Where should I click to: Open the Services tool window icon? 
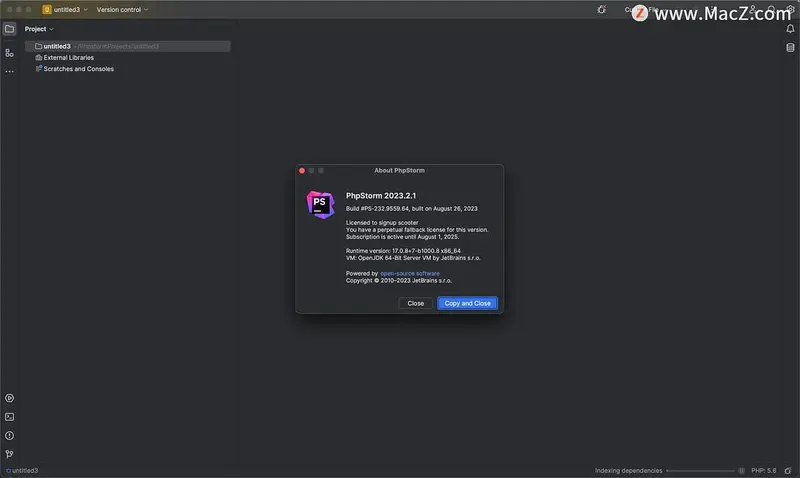(10, 398)
